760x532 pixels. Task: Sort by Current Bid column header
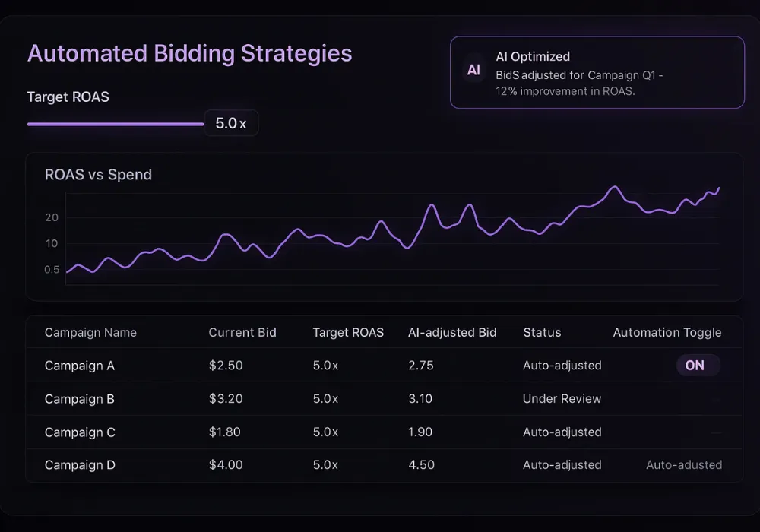[242, 332]
